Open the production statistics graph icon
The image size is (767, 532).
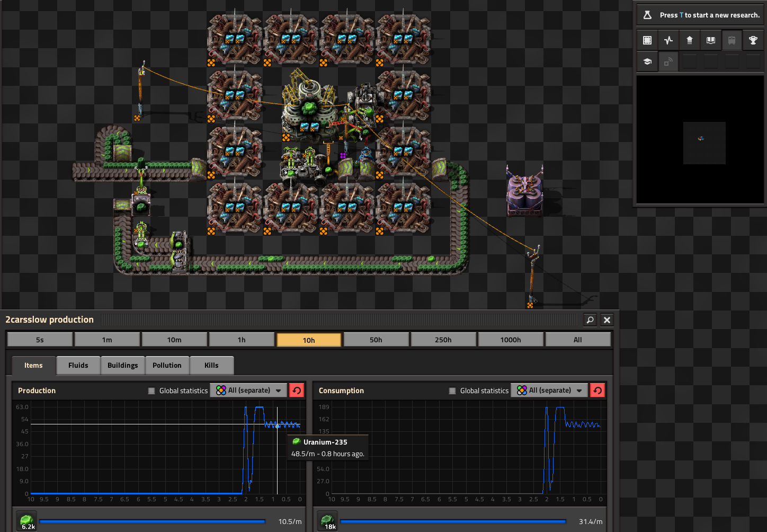tap(668, 40)
